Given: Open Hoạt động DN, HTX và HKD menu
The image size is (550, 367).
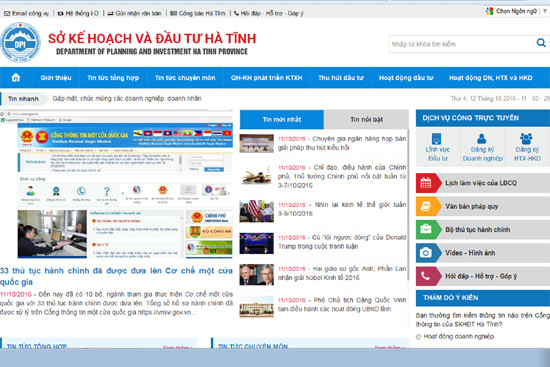Looking at the screenshot, I should (490, 78).
